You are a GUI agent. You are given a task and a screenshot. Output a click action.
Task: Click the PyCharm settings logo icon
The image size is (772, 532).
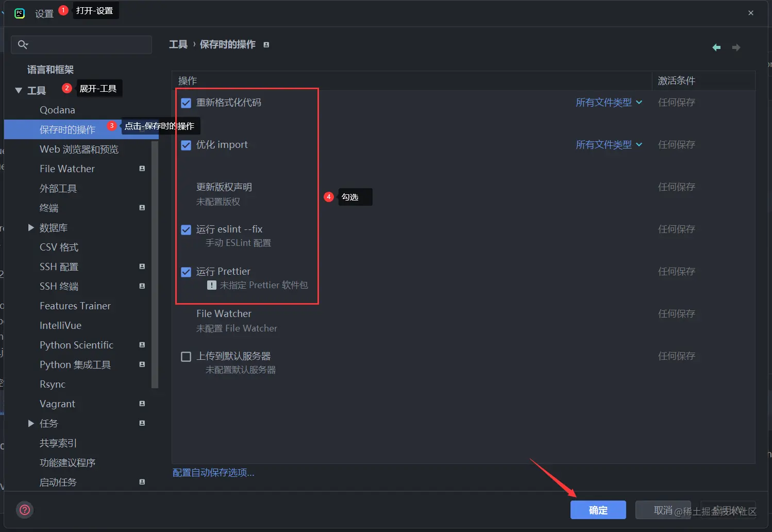19,13
